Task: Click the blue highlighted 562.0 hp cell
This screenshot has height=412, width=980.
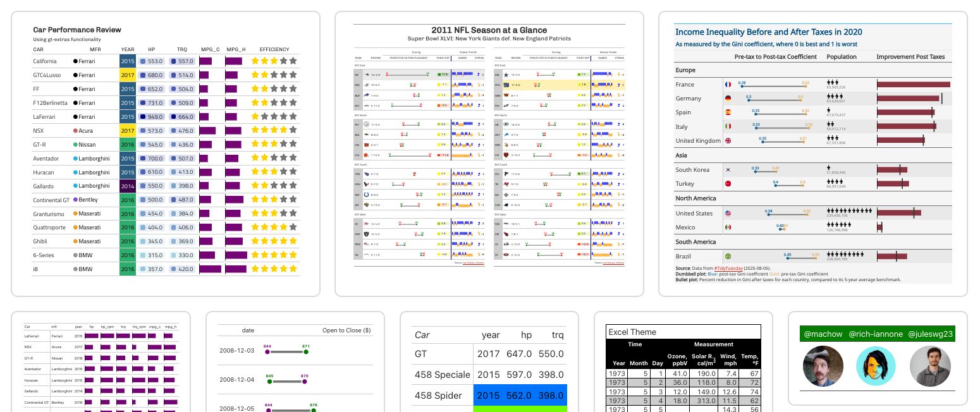Action: point(520,396)
